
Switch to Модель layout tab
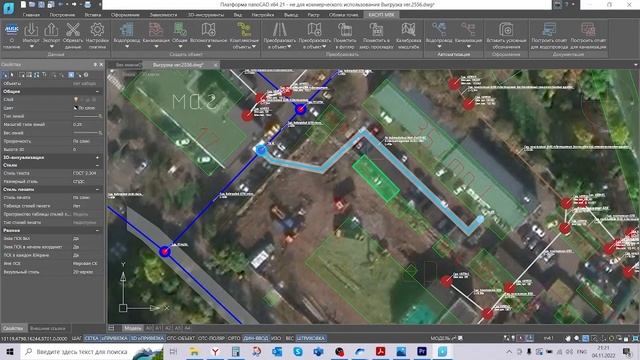[133, 328]
